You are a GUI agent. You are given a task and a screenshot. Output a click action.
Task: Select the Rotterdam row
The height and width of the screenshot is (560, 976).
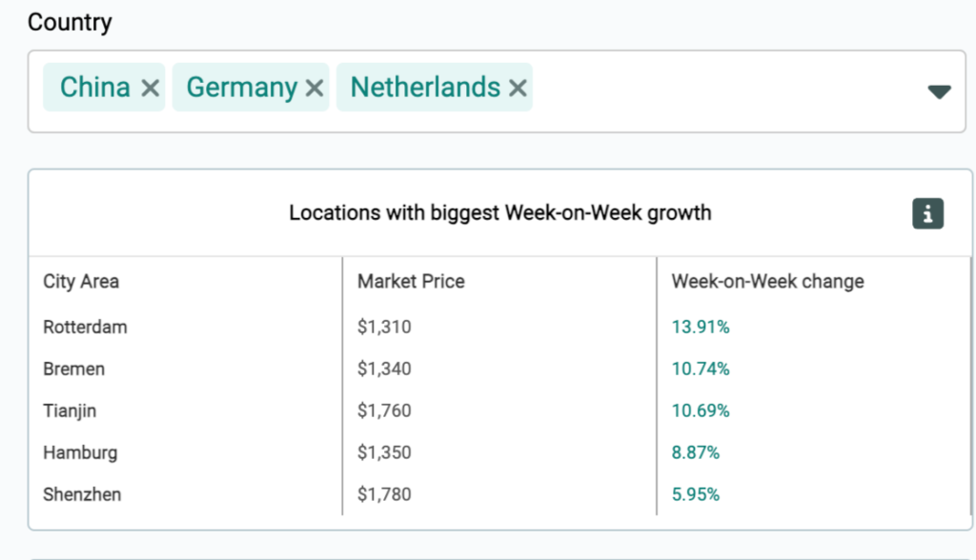85,327
